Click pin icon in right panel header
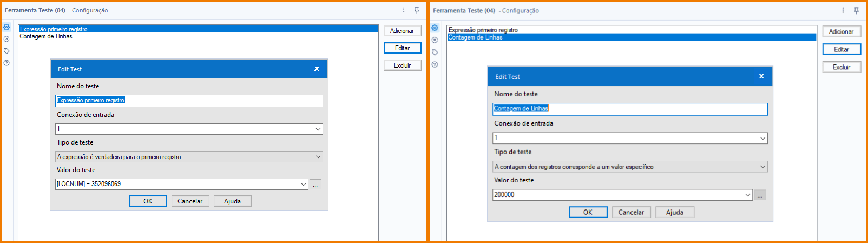This screenshot has width=868, height=243. (x=856, y=10)
